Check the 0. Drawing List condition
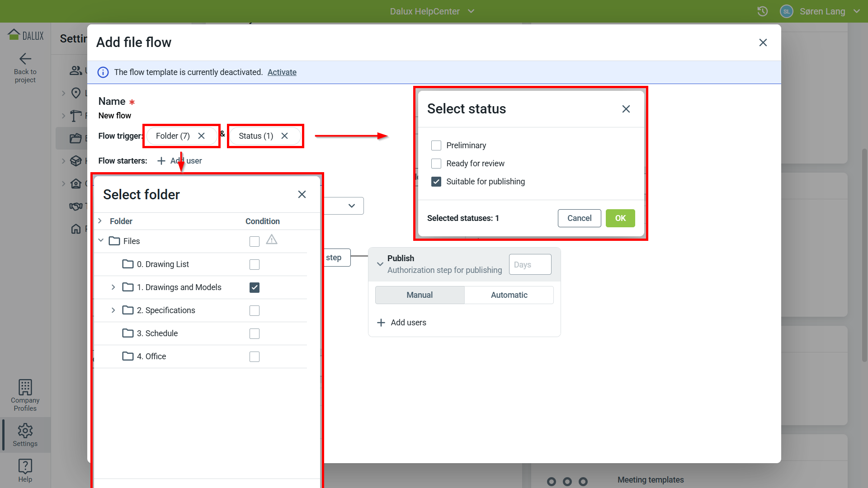 click(255, 264)
